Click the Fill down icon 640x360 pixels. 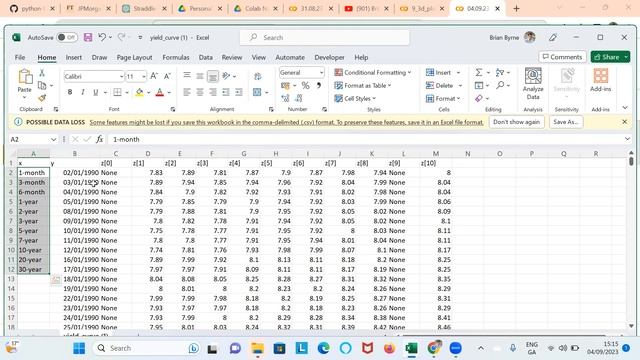click(x=479, y=85)
